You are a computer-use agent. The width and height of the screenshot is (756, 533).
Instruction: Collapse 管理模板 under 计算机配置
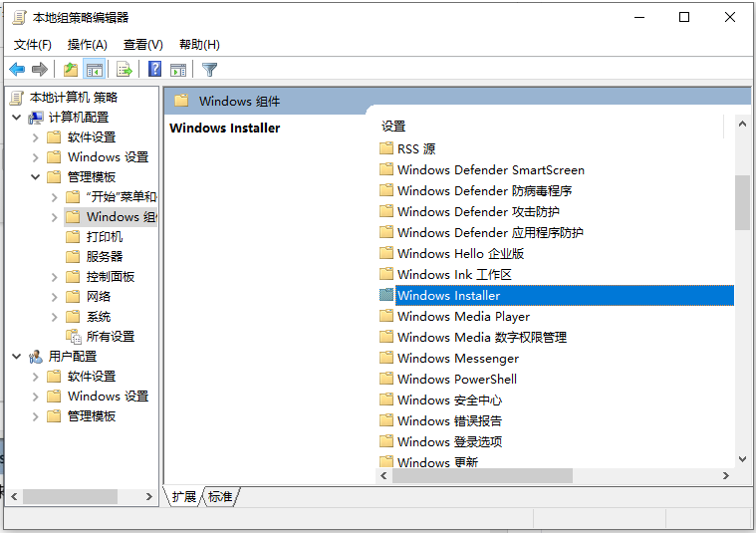35,177
